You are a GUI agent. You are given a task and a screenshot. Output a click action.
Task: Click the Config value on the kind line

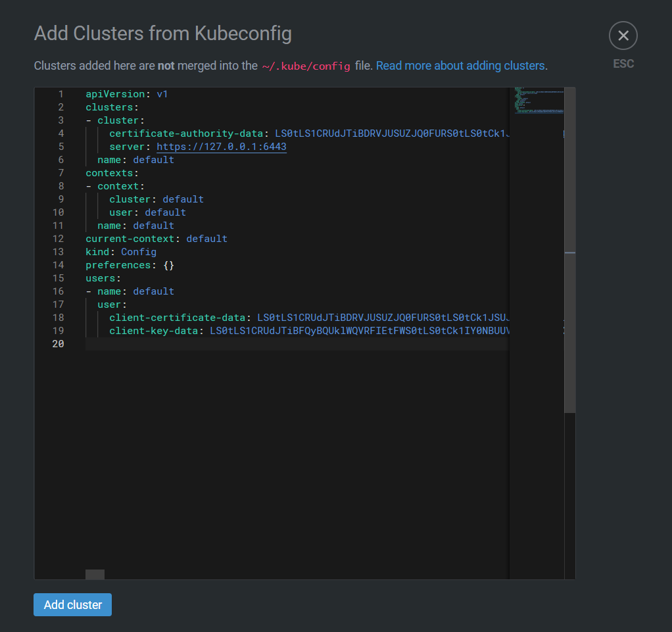(x=139, y=252)
